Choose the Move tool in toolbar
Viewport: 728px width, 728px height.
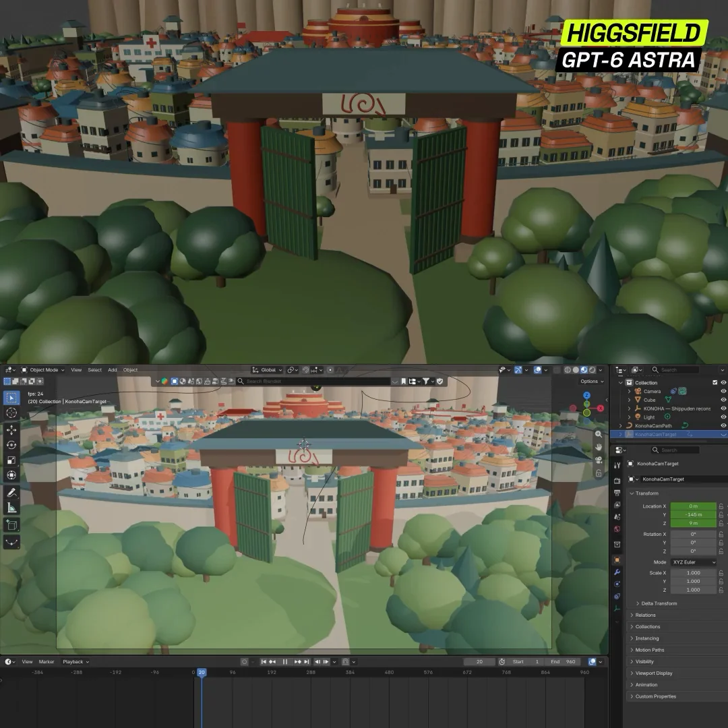coord(11,430)
